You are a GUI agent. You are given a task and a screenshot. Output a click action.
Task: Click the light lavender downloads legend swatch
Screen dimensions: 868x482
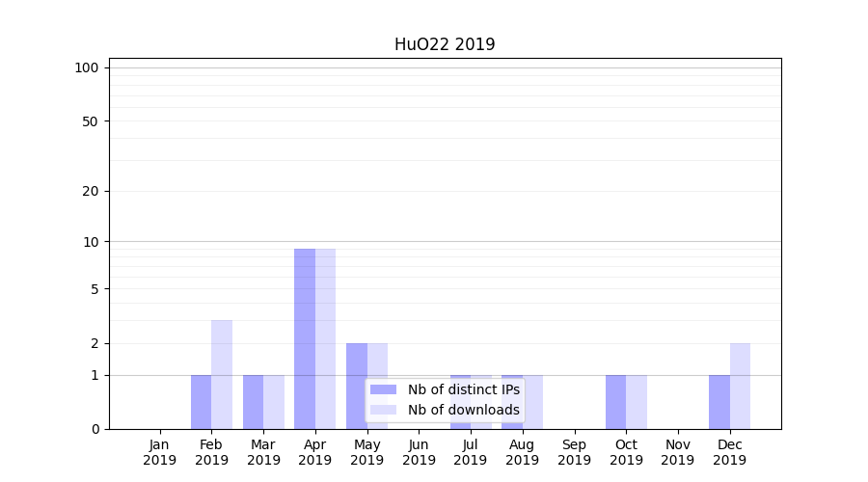pyautogui.click(x=383, y=410)
